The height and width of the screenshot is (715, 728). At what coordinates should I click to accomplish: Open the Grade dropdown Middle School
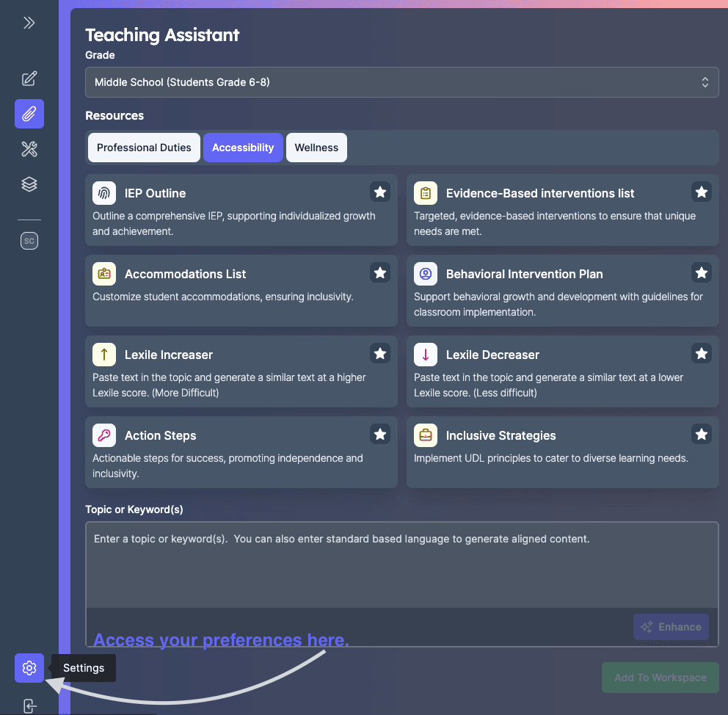402,82
